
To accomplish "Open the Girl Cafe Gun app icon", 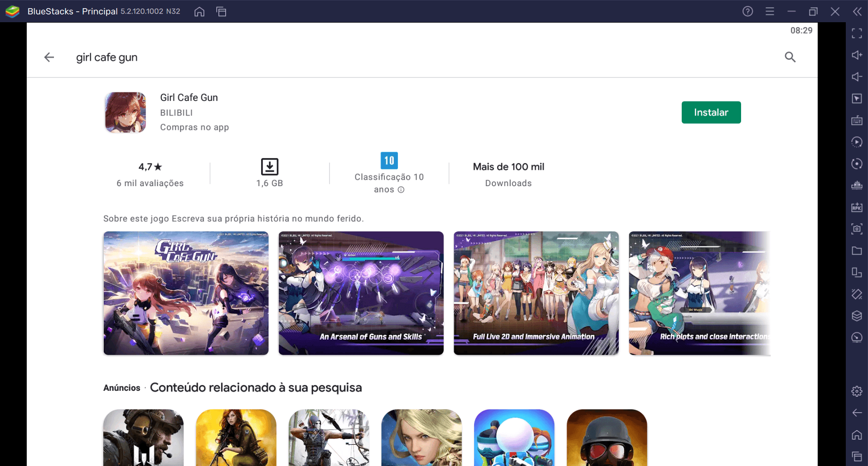I will (x=126, y=112).
